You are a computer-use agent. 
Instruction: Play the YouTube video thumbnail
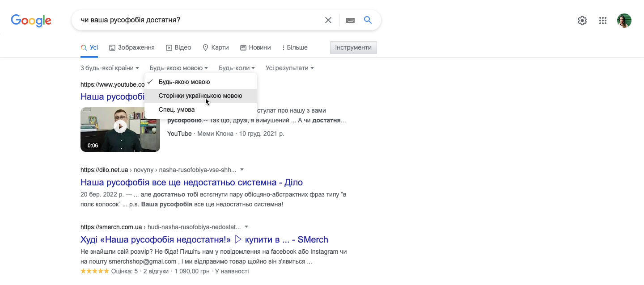(120, 126)
